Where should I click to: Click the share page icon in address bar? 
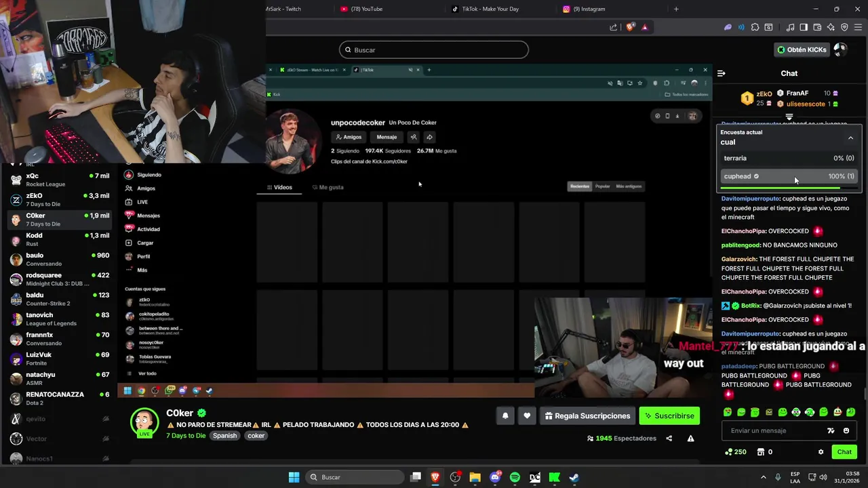(614, 27)
